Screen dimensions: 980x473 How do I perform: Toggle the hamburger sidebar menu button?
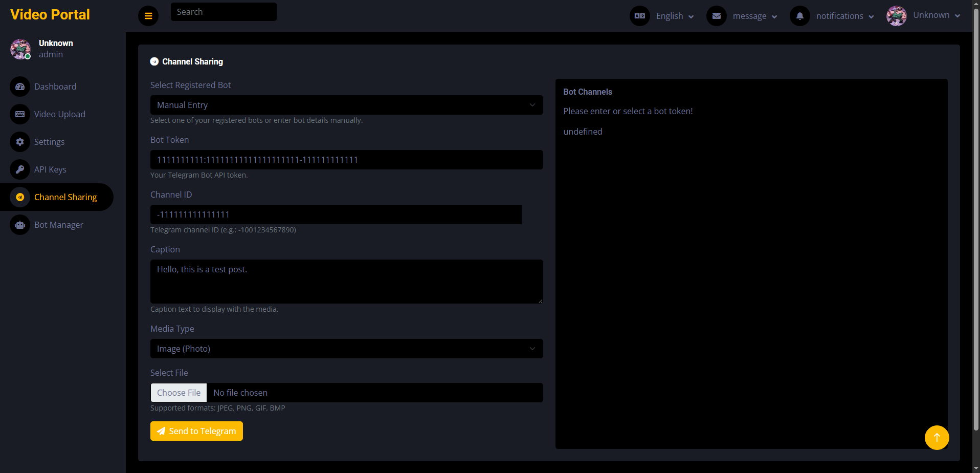pyautogui.click(x=148, y=16)
